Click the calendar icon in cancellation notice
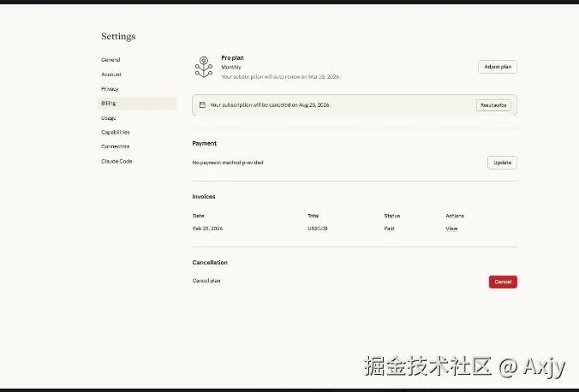Screen dimensions: 579x392 tap(202, 104)
